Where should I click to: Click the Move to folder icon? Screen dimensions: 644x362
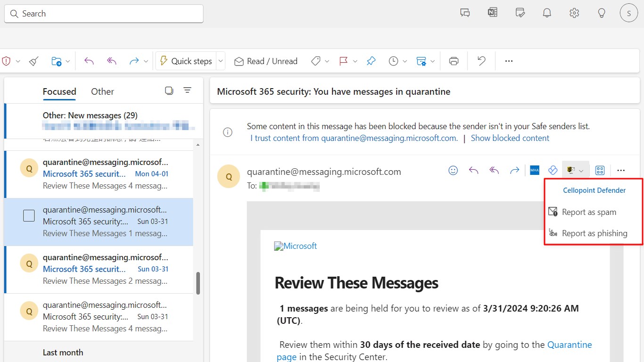click(x=56, y=61)
